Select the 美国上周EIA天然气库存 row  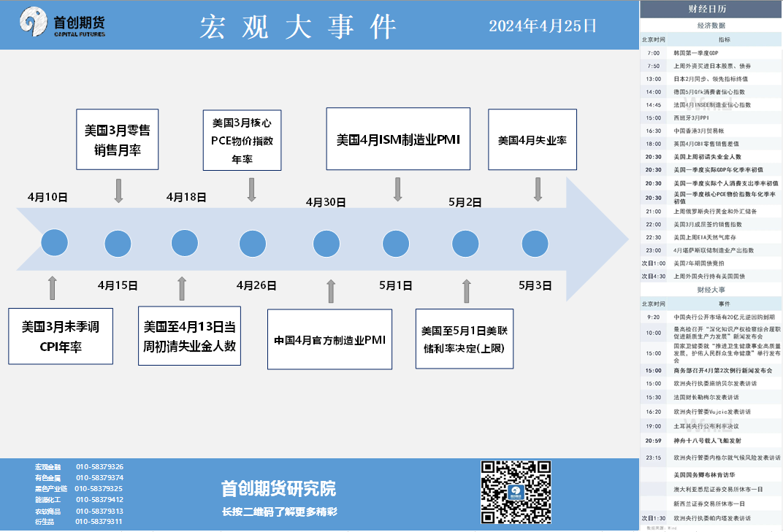pos(711,238)
